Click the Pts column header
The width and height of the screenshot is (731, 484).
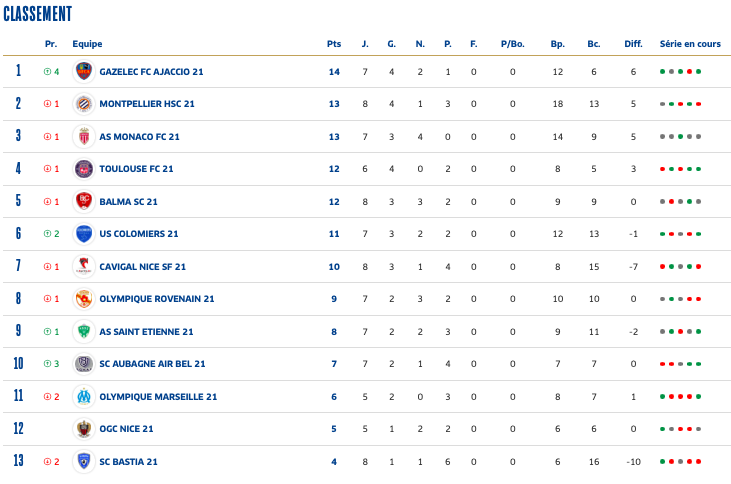[334, 44]
